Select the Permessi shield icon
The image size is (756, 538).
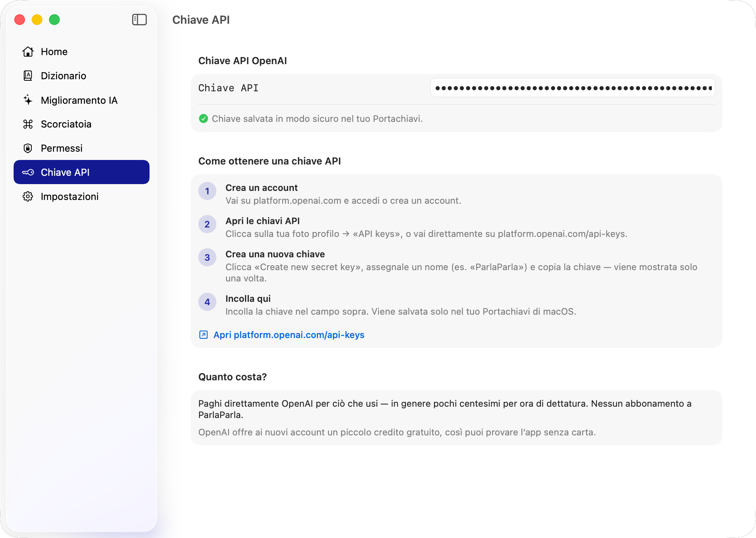(28, 148)
